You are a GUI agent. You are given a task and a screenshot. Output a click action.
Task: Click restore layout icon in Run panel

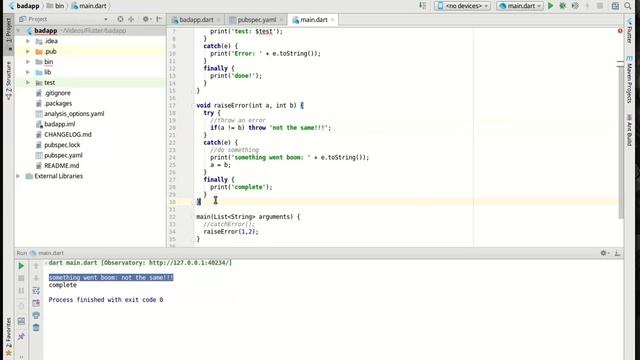(21, 321)
